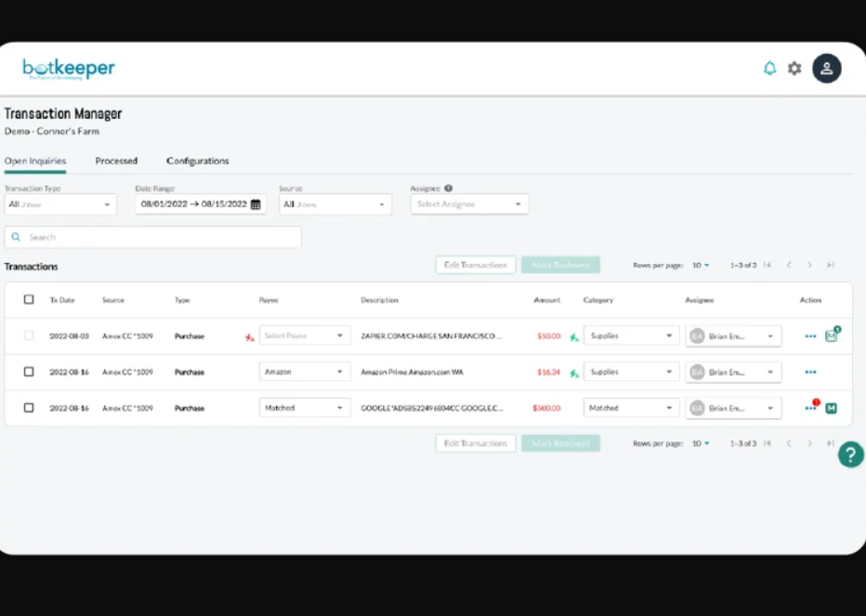
Task: Go to first page in top pagination
Action: [768, 265]
